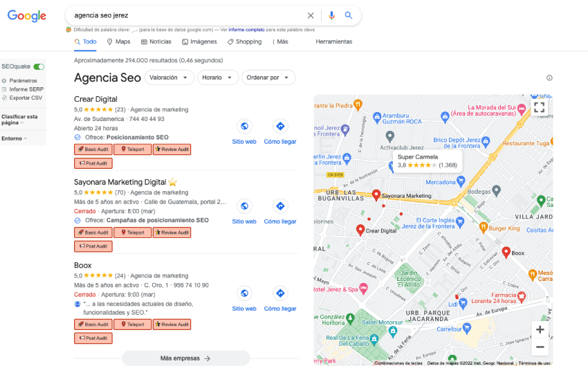Click the Lidl shopping cart pin
The width and height of the screenshot is (588, 375).
coord(463,303)
